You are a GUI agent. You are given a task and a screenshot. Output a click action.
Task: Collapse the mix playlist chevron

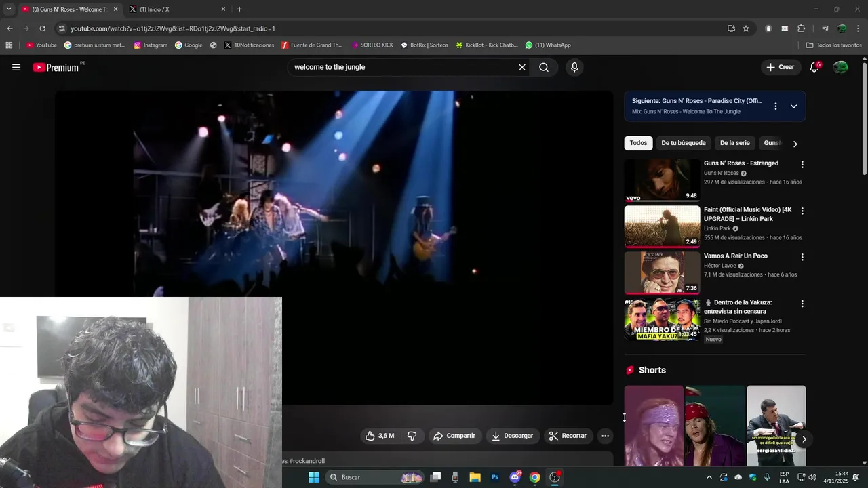point(793,106)
